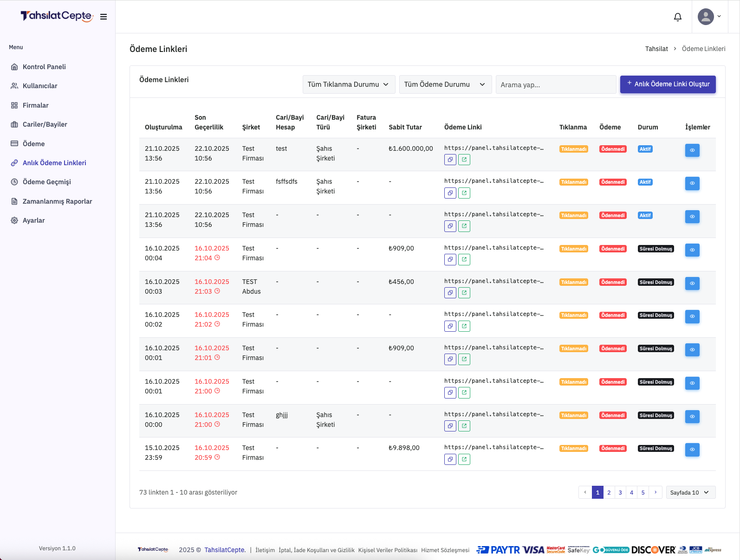Copy the payment link for the ₺1.600.000,00 row
This screenshot has width=740, height=560.
pos(450,160)
